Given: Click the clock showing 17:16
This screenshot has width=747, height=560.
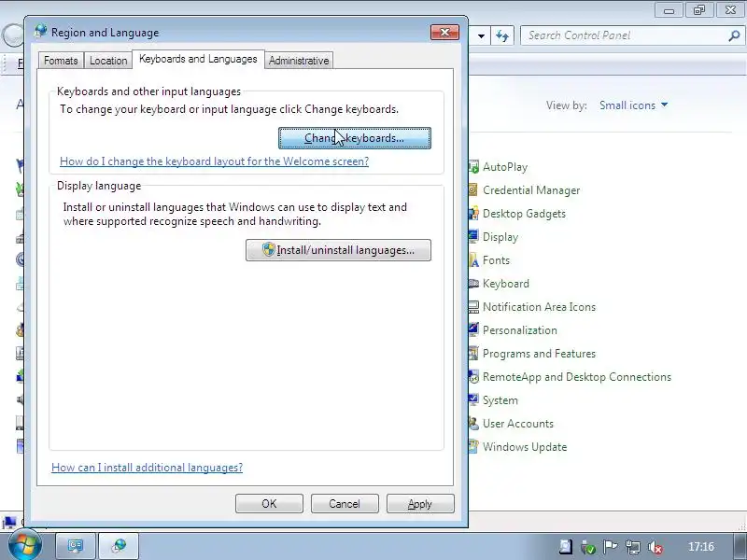Looking at the screenshot, I should [701, 547].
